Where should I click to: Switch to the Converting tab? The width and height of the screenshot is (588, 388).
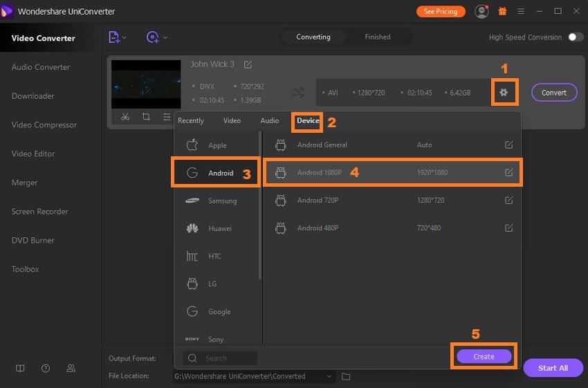coord(313,37)
